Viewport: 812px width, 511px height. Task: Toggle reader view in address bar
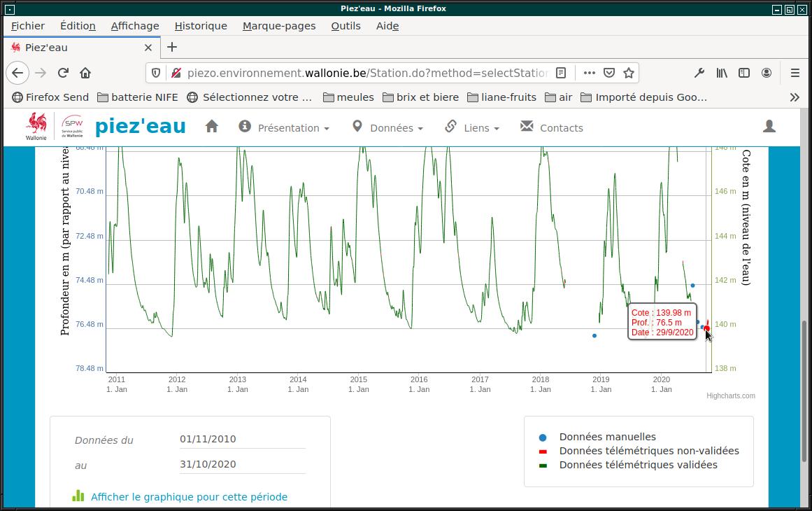click(561, 73)
